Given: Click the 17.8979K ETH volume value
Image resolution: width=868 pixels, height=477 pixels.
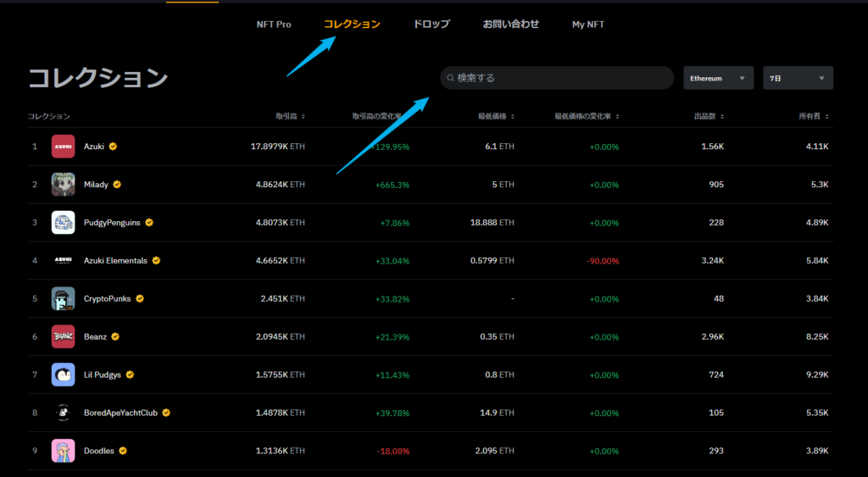Looking at the screenshot, I should [278, 147].
